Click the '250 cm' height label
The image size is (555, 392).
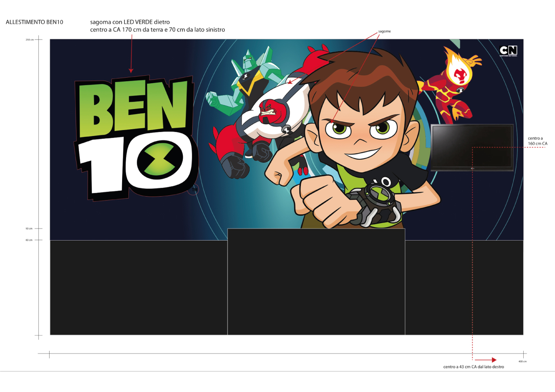(30, 40)
